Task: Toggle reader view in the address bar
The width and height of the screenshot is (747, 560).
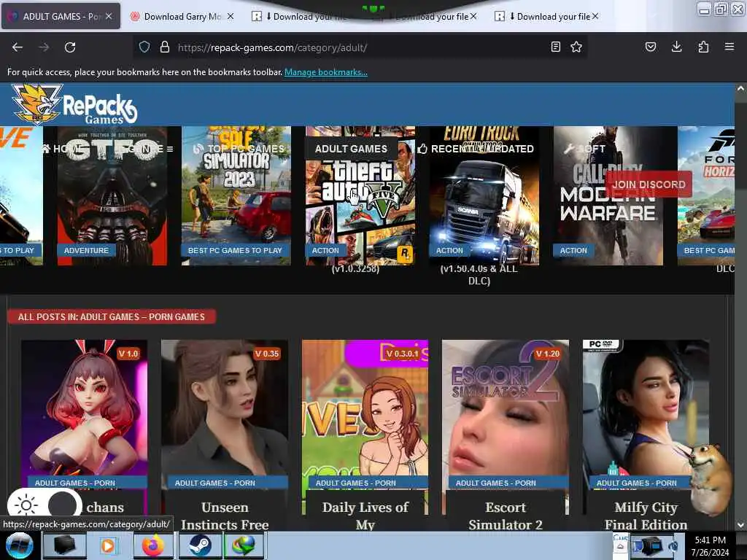Action: point(555,47)
